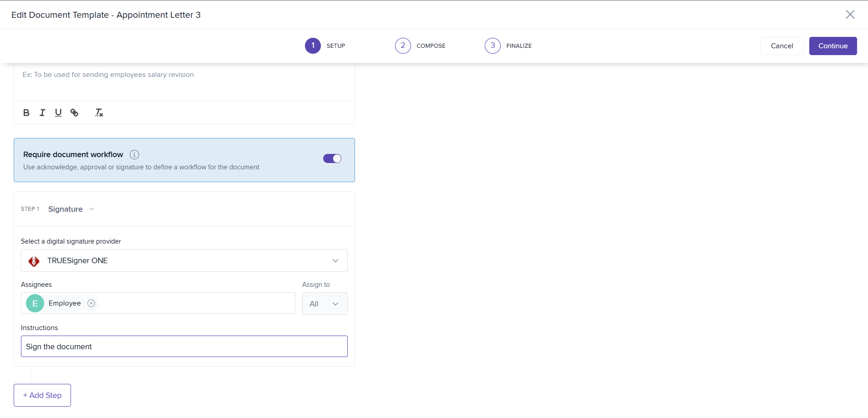Focus the Instructions text field

coord(184,347)
